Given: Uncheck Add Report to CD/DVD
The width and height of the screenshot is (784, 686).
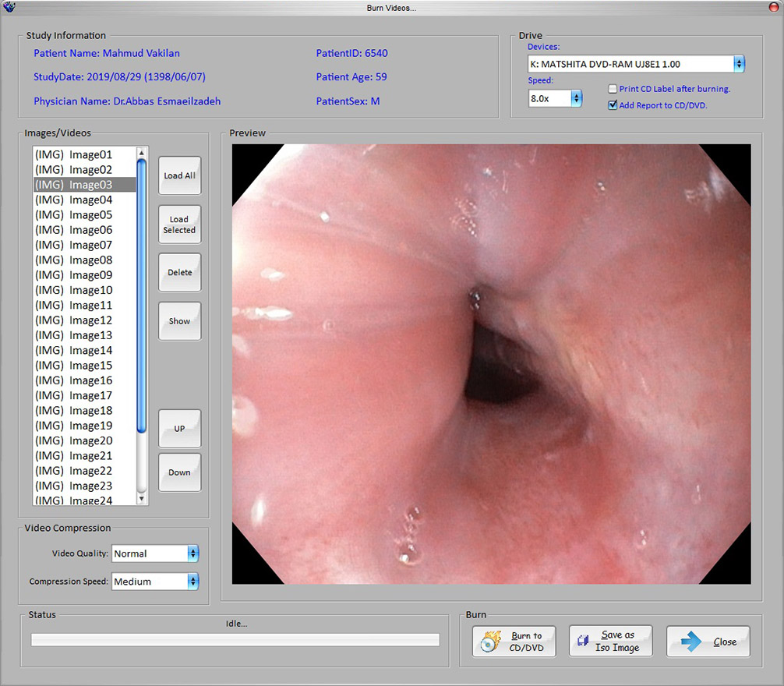Looking at the screenshot, I should click(x=613, y=105).
